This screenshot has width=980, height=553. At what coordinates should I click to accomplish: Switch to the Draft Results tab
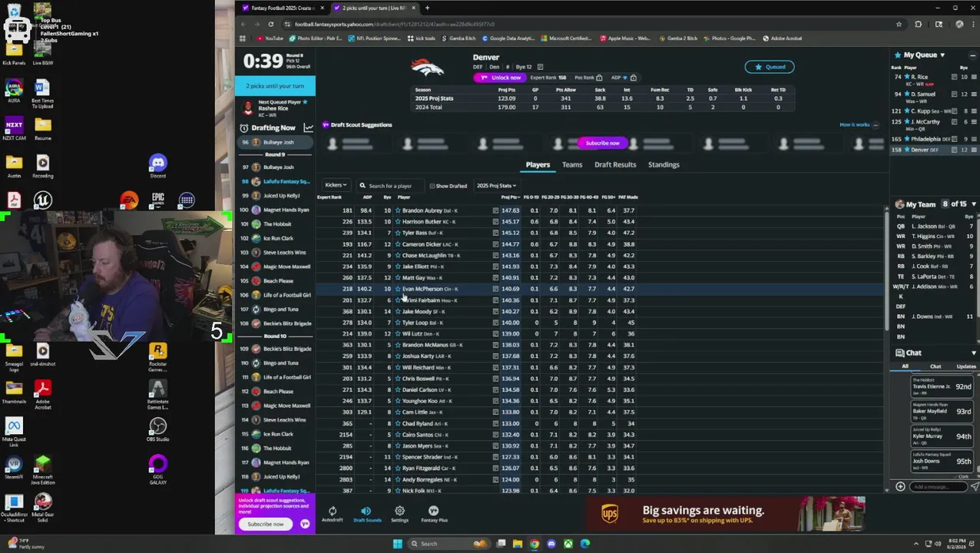[615, 164]
